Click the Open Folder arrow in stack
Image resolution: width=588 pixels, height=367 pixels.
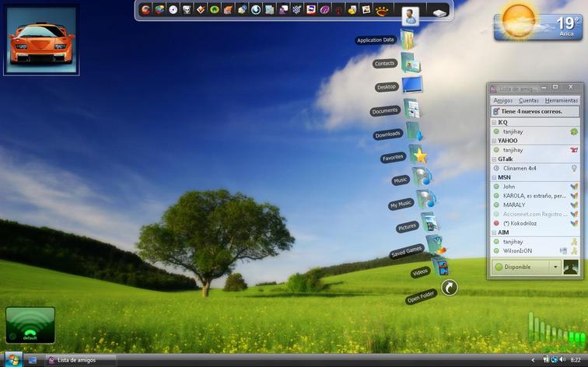pyautogui.click(x=449, y=288)
